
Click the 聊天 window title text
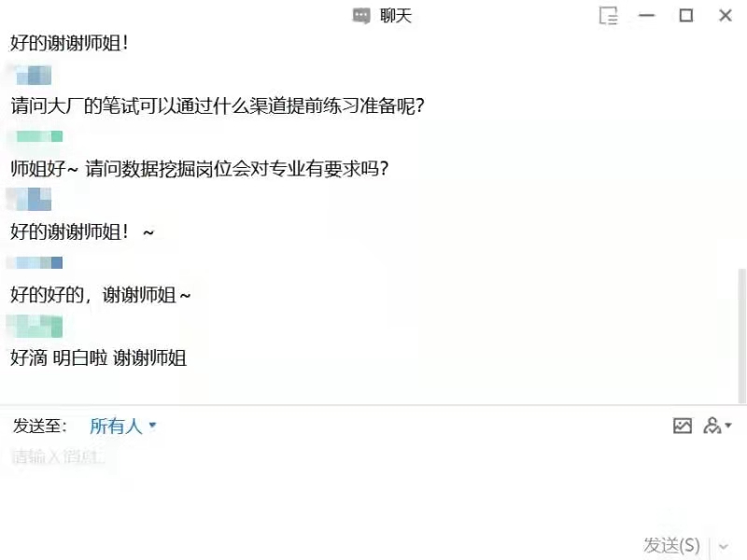395,16
